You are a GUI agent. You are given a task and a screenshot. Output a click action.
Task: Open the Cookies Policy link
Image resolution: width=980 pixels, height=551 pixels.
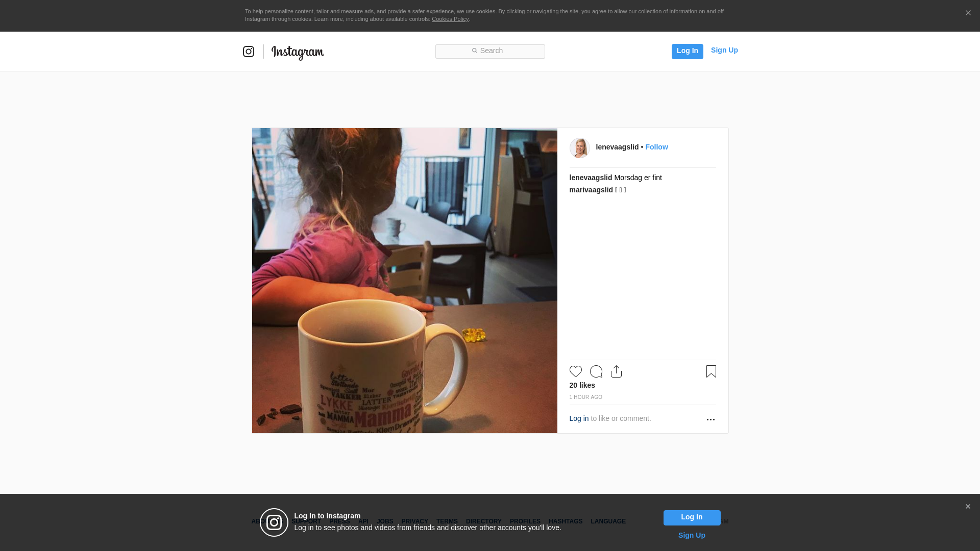click(x=450, y=19)
